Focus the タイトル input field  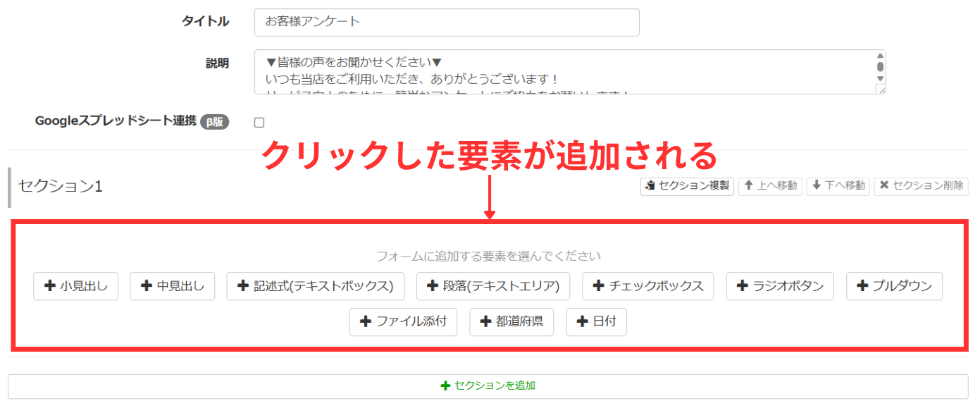coord(447,22)
